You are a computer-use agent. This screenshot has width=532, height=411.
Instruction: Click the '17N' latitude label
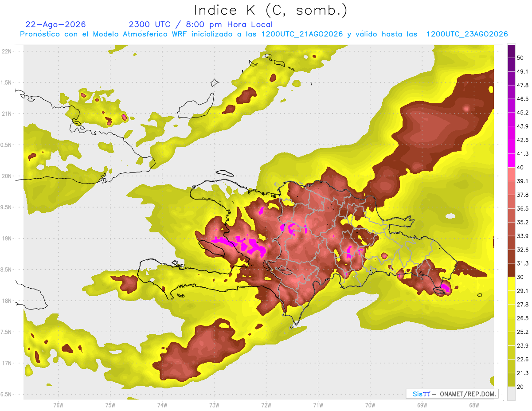(7, 363)
